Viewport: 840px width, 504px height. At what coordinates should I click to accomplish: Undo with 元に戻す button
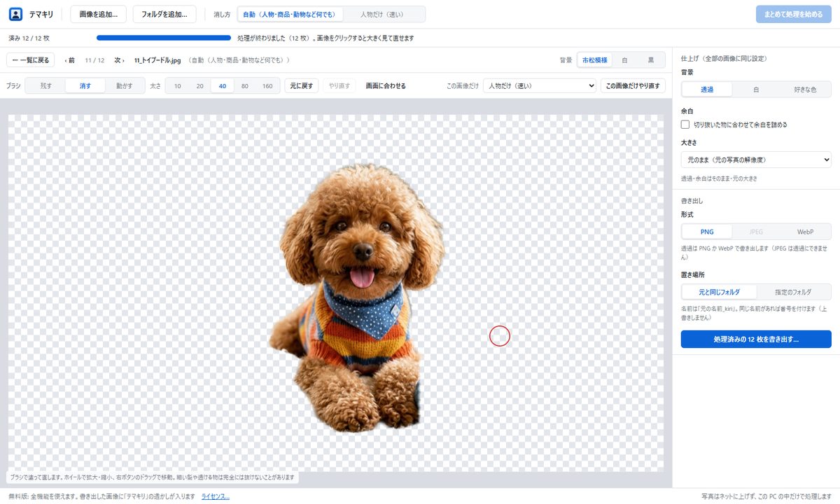click(302, 86)
